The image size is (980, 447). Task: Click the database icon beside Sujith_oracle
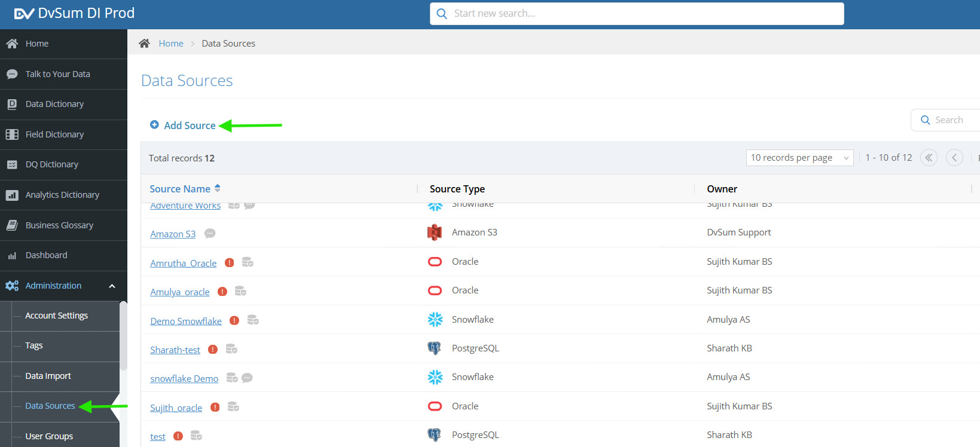click(x=233, y=407)
